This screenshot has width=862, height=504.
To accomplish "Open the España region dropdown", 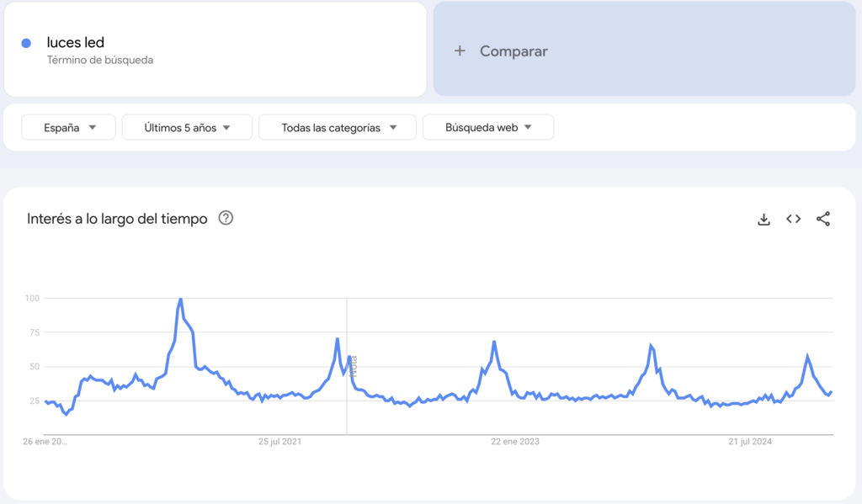I will [67, 127].
